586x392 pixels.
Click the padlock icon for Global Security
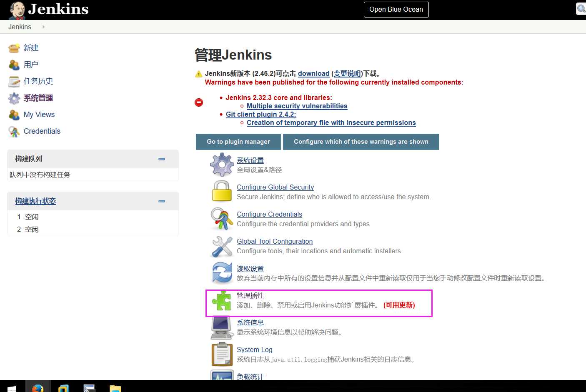222,191
